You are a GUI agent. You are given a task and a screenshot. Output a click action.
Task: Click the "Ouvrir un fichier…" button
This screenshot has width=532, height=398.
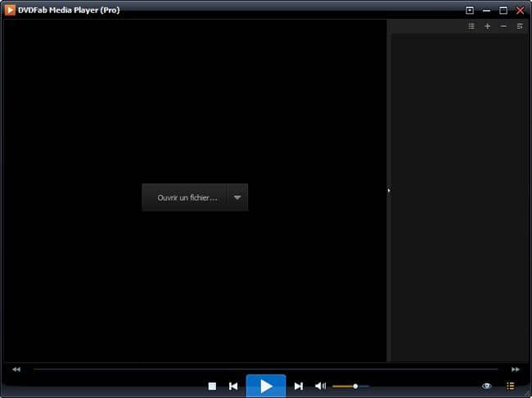click(x=184, y=197)
